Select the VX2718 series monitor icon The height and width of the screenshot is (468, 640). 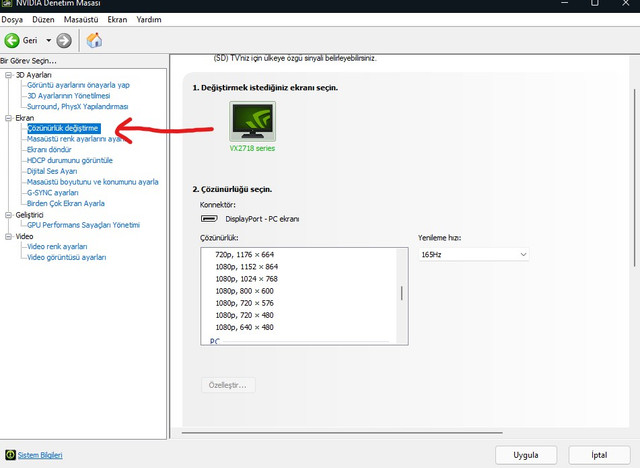(x=251, y=122)
